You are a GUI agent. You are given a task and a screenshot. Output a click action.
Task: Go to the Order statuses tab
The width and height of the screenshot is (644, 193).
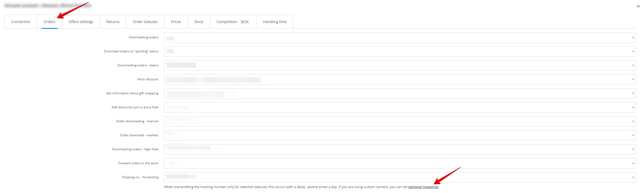point(145,22)
